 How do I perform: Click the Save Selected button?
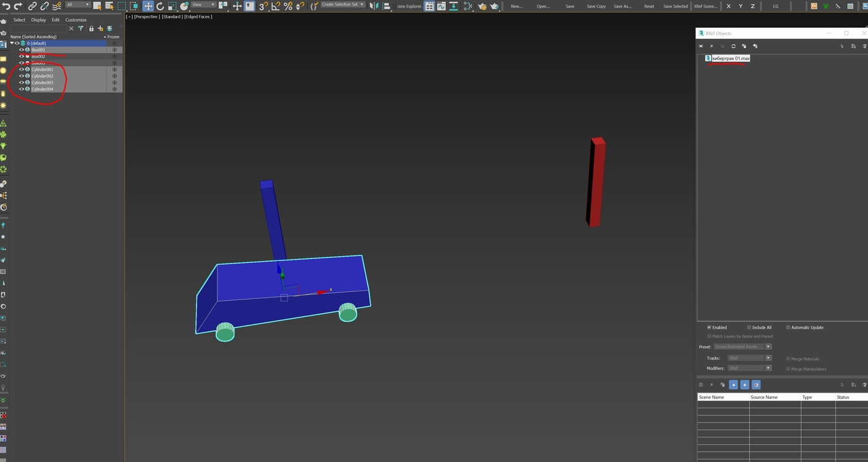[x=675, y=6]
